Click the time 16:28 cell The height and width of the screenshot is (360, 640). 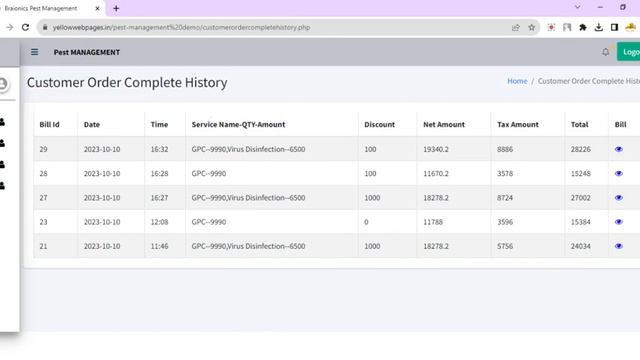[x=165, y=173]
